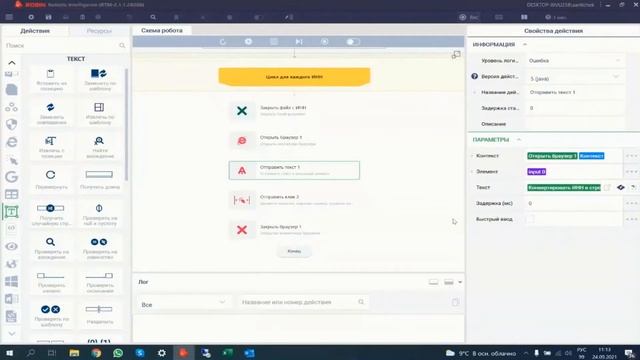The image size is (640, 360).
Task: Click the help question mark beside version
Action: tap(474, 76)
